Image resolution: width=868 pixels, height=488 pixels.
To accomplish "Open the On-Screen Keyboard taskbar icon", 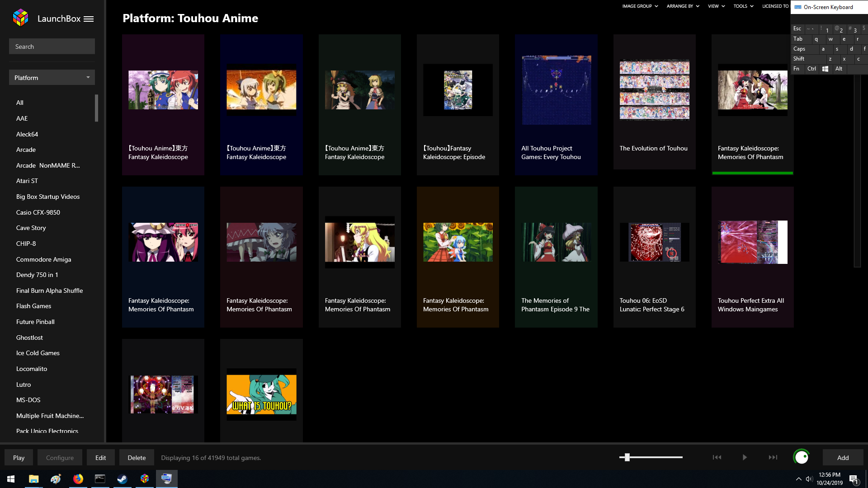I will [167, 479].
